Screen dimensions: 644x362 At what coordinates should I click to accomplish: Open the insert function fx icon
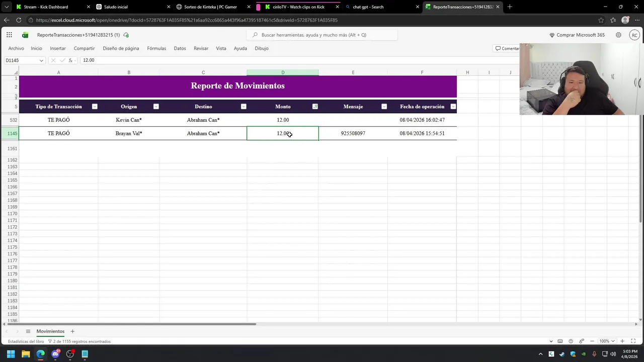pyautogui.click(x=71, y=60)
